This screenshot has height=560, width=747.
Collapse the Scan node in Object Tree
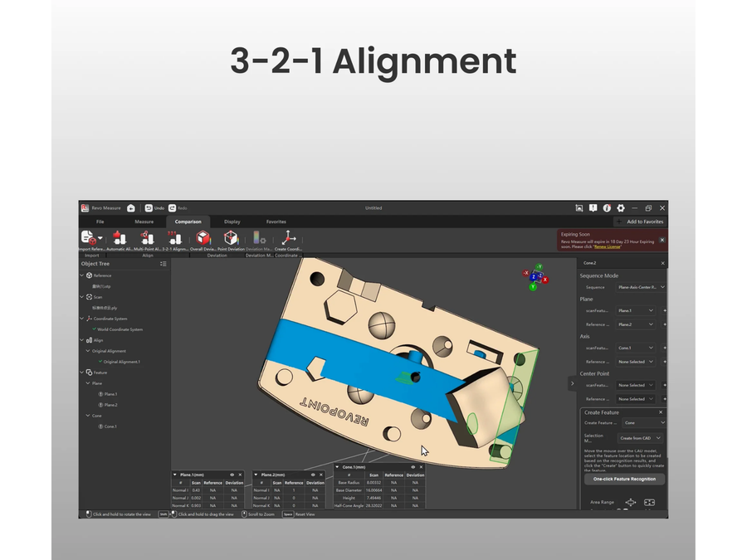[x=82, y=297]
